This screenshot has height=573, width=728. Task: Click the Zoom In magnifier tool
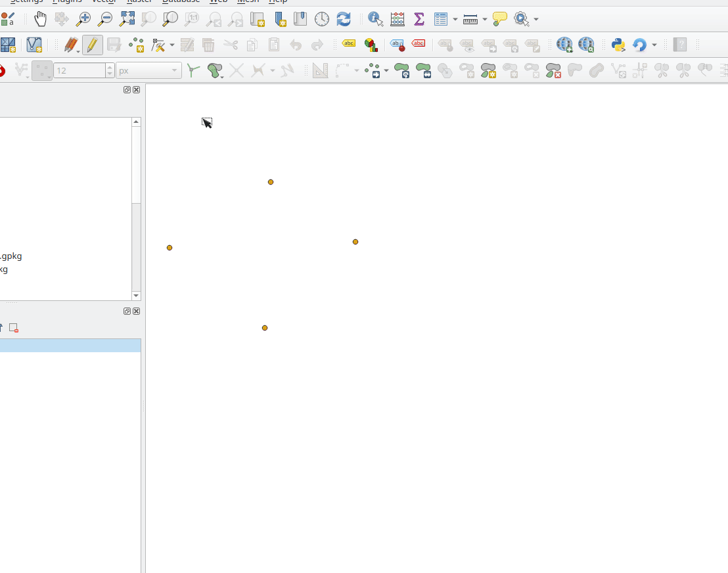83,19
